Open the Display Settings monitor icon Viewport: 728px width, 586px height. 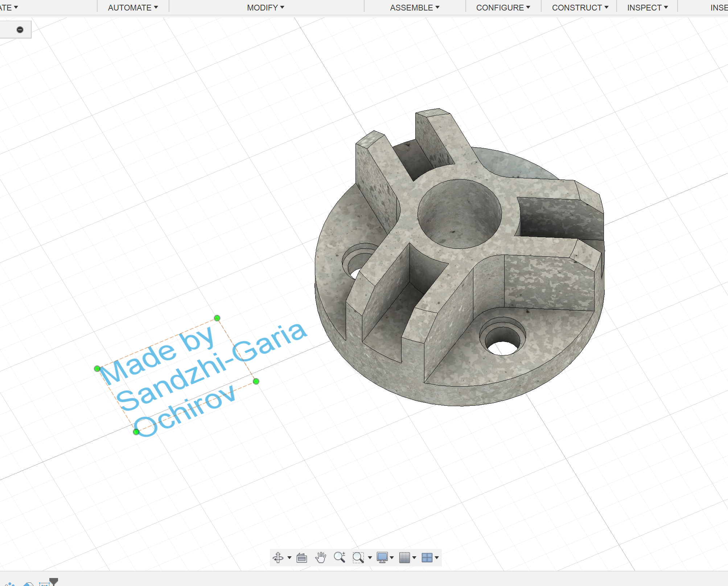(382, 557)
